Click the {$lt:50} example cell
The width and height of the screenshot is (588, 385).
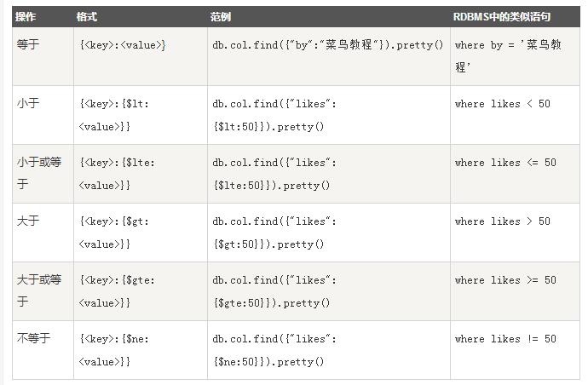pyautogui.click(x=328, y=115)
